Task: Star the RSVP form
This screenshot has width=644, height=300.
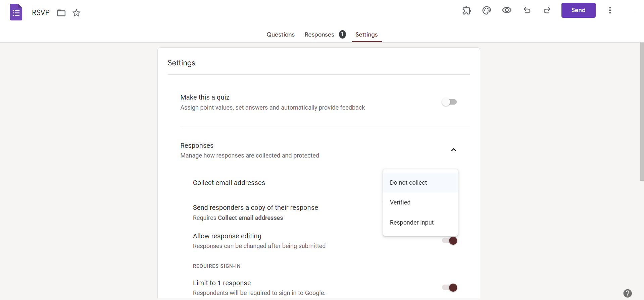Action: coord(77,13)
